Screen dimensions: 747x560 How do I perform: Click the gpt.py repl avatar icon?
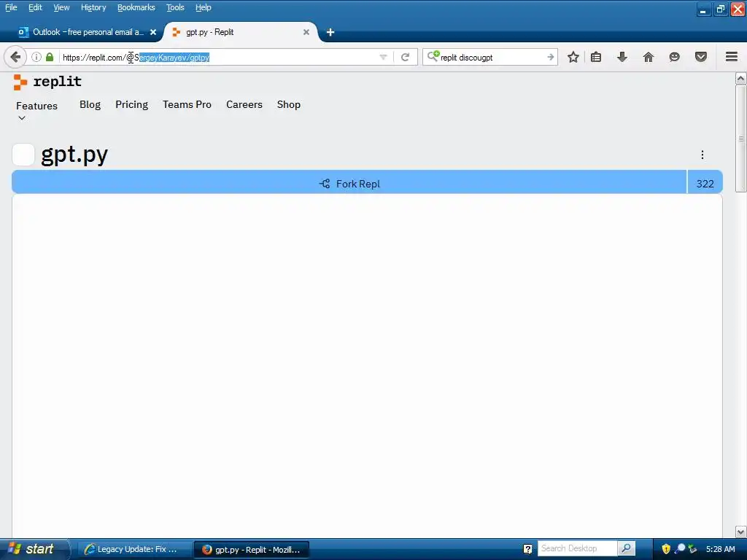pos(23,155)
